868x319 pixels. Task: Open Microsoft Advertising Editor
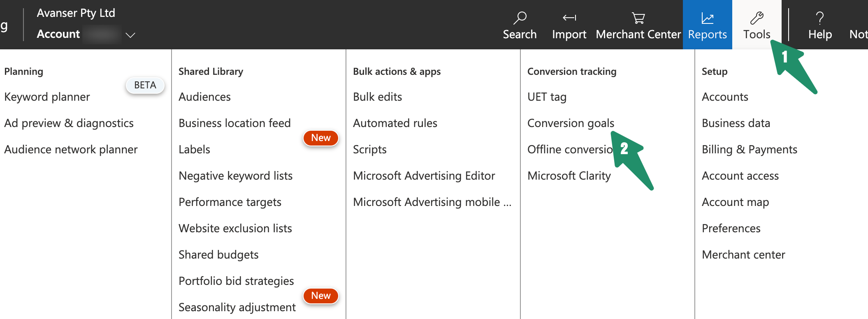[424, 176]
